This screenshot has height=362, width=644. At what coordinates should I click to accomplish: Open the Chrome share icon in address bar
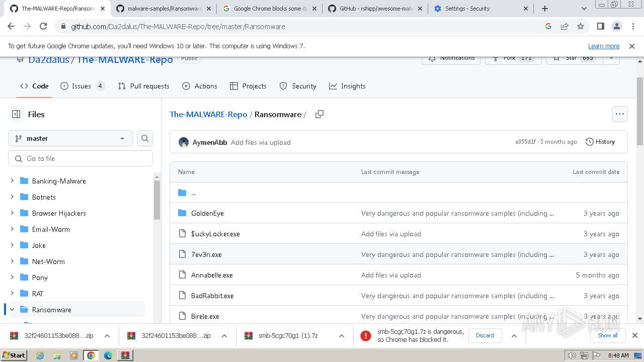(x=565, y=27)
